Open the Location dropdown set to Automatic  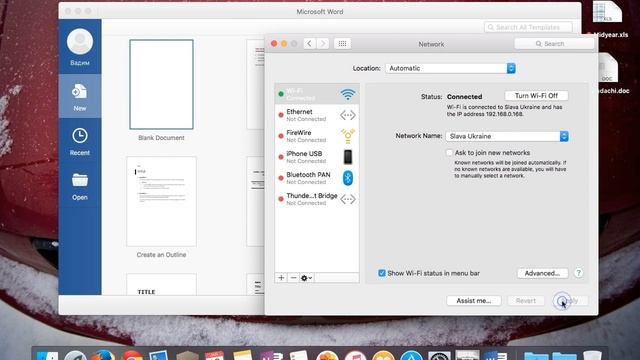[x=451, y=68]
